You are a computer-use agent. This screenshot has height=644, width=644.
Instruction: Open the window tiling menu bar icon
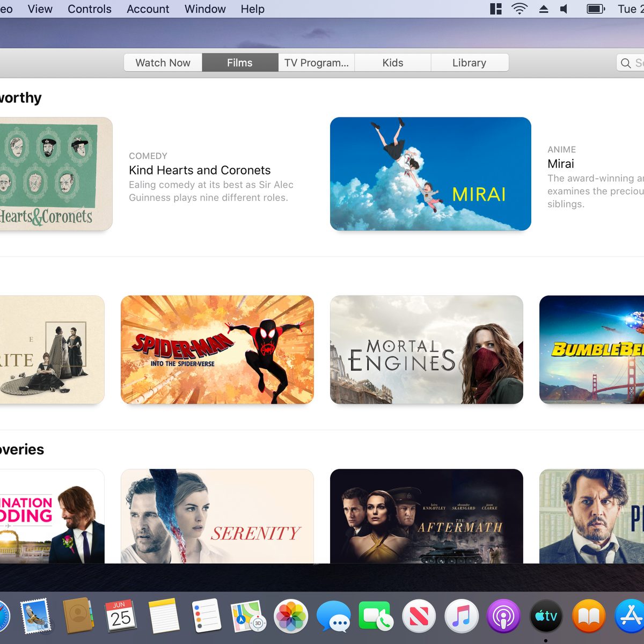coord(496,9)
